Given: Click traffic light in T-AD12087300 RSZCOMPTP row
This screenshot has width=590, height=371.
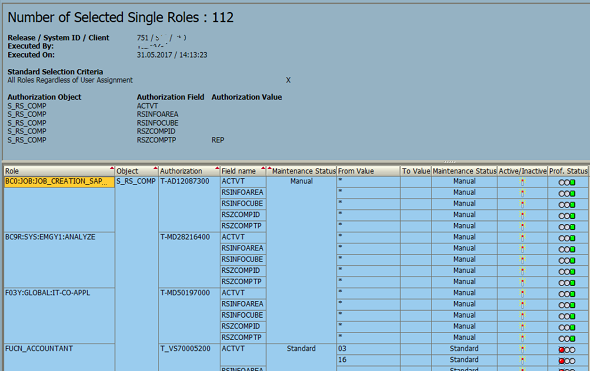Looking at the screenshot, I should click(567, 227).
